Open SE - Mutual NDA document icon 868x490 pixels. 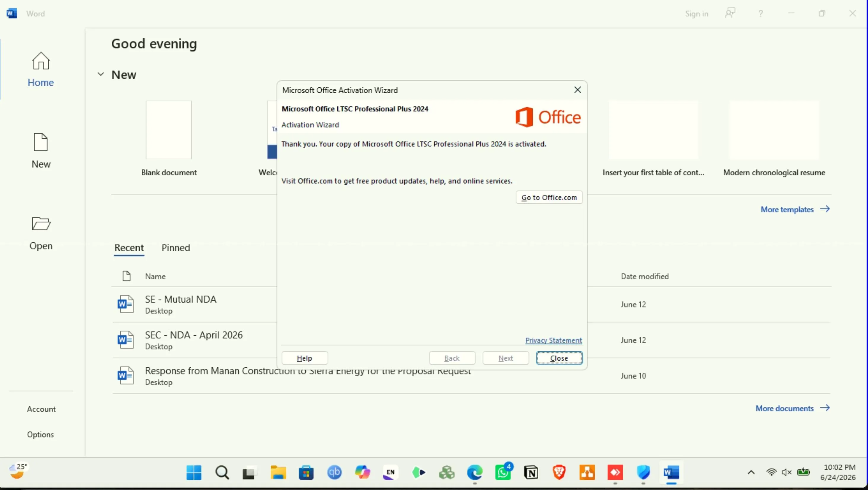(126, 304)
